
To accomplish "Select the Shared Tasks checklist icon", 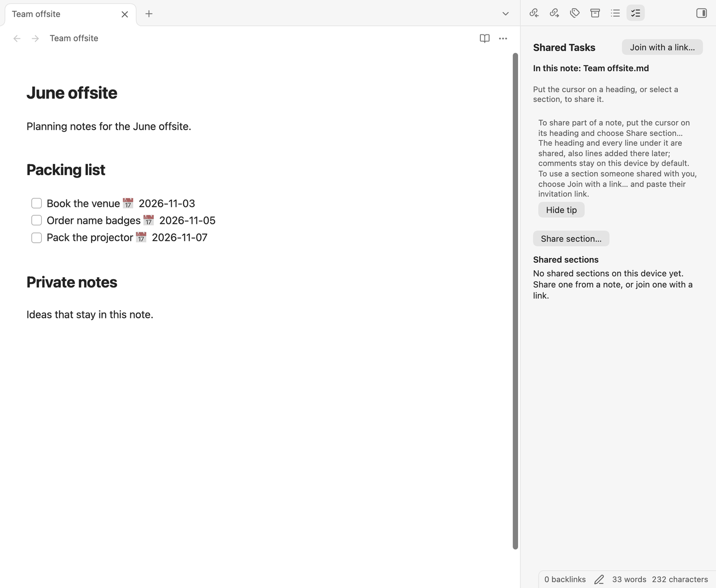I will tap(635, 13).
